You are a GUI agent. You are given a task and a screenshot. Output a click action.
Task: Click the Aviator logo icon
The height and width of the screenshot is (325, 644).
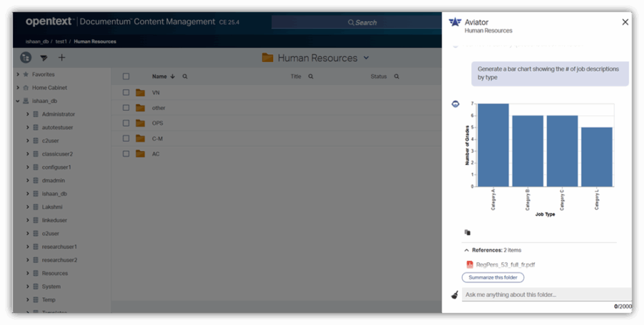point(455,22)
